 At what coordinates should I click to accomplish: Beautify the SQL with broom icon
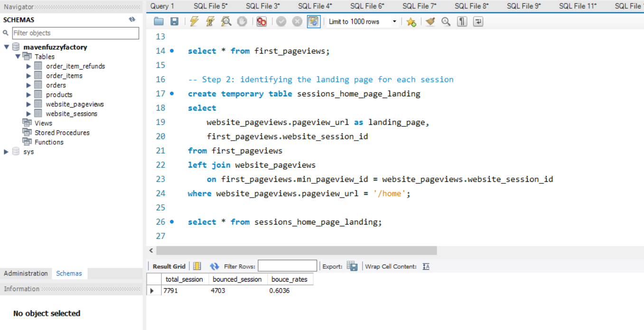point(430,21)
